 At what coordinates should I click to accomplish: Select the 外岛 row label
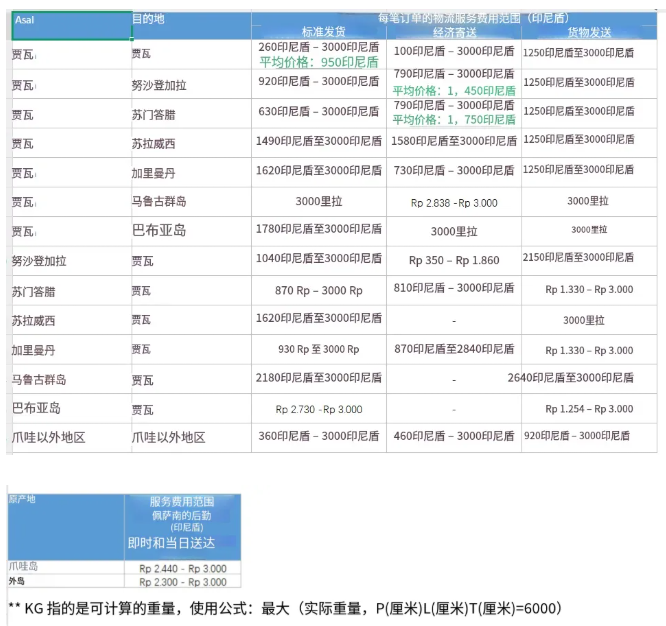[17, 581]
